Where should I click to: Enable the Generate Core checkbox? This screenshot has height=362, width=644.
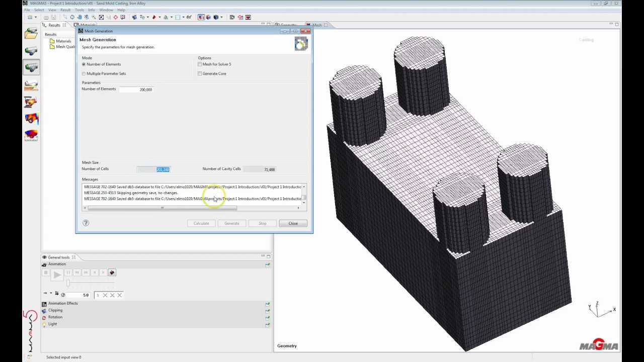click(200, 73)
